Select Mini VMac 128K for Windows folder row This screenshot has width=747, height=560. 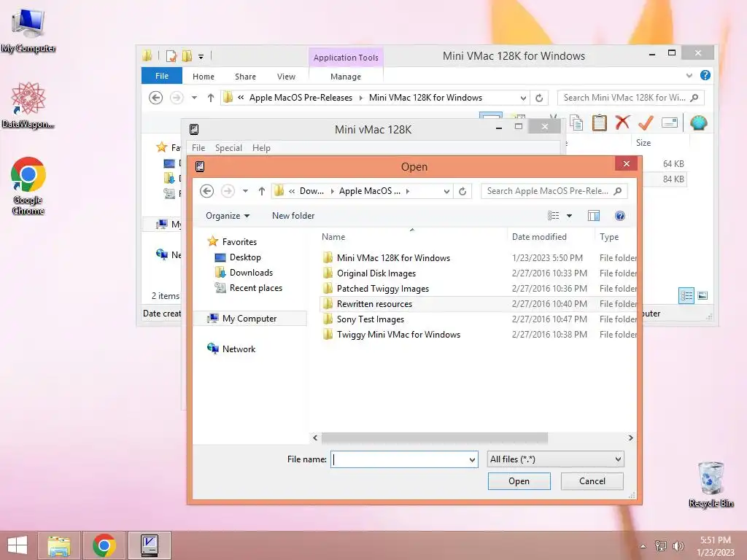coord(478,258)
